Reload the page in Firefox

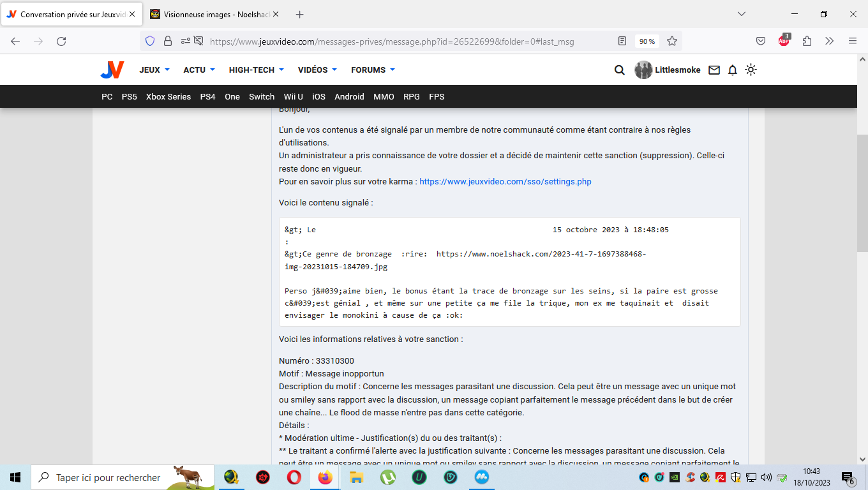[x=61, y=41]
